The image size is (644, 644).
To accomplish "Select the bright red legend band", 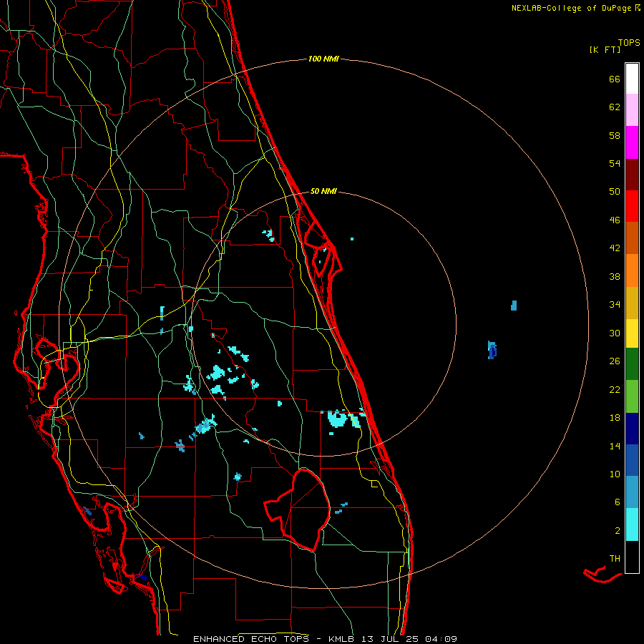I will point(632,206).
